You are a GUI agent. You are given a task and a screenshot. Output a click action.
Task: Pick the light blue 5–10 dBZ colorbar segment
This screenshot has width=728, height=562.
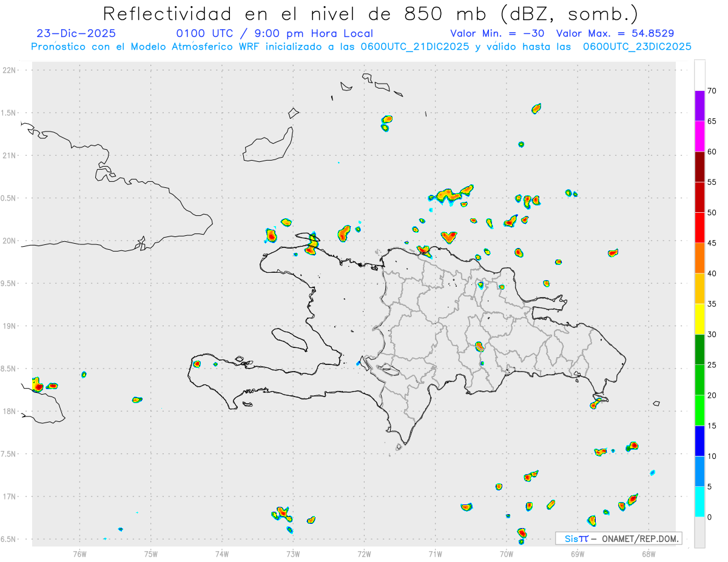pyautogui.click(x=699, y=472)
